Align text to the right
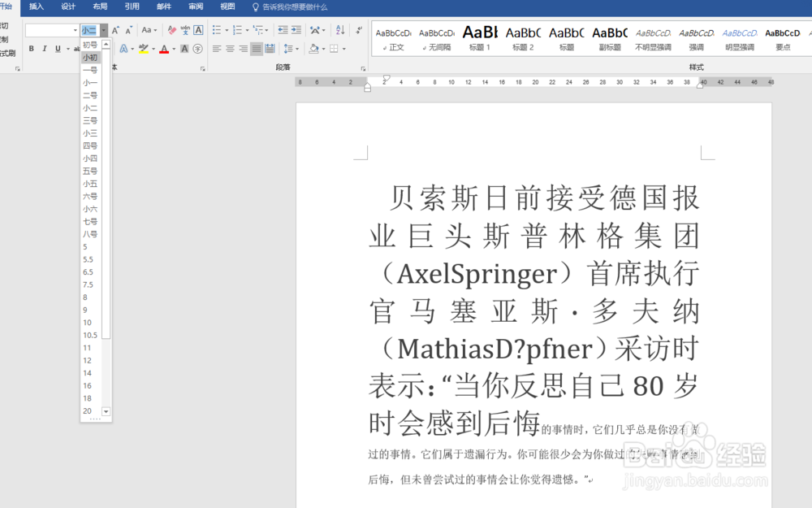The width and height of the screenshot is (812, 508). coord(244,49)
